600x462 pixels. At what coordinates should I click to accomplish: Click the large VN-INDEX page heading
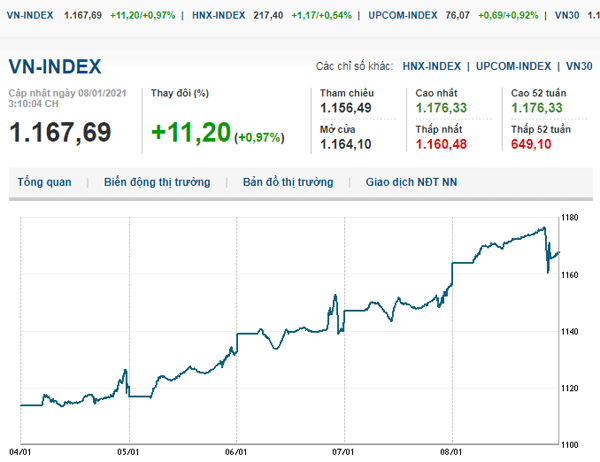(x=55, y=67)
